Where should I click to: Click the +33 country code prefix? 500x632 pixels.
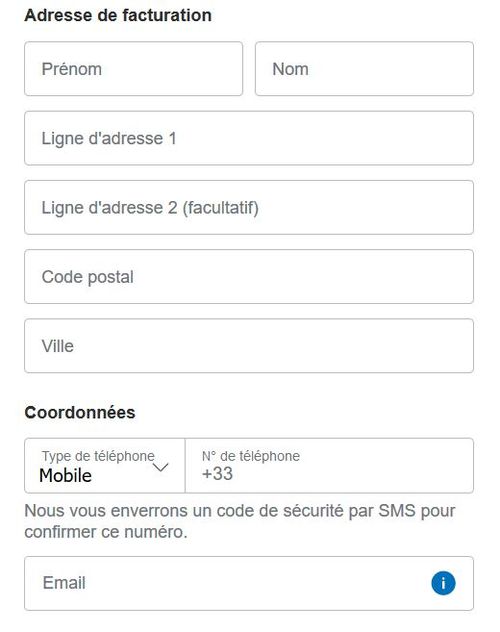pyautogui.click(x=217, y=474)
